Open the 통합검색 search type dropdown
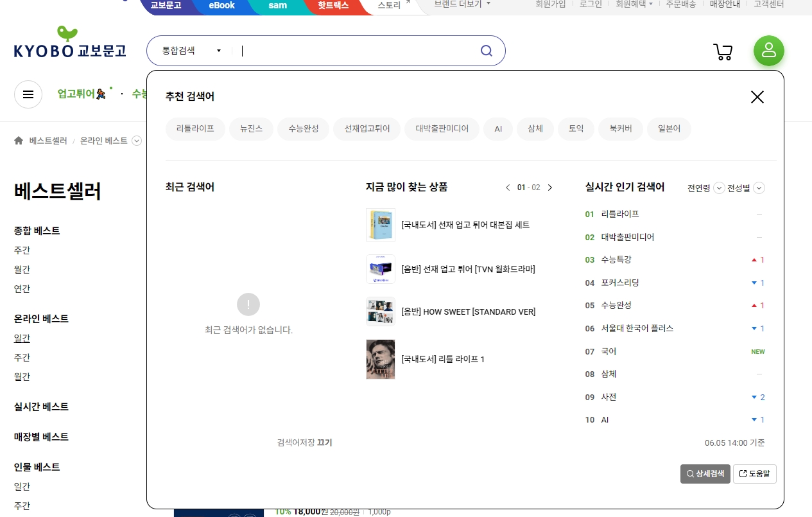This screenshot has height=517, width=812. coord(193,51)
